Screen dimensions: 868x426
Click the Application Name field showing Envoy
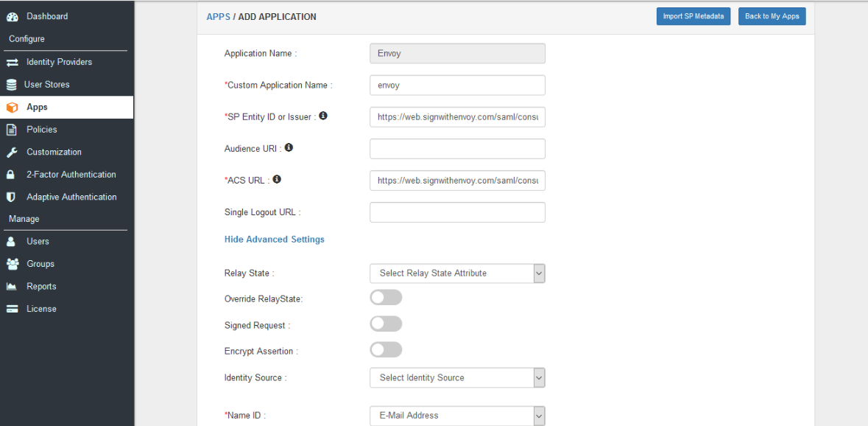tap(457, 54)
